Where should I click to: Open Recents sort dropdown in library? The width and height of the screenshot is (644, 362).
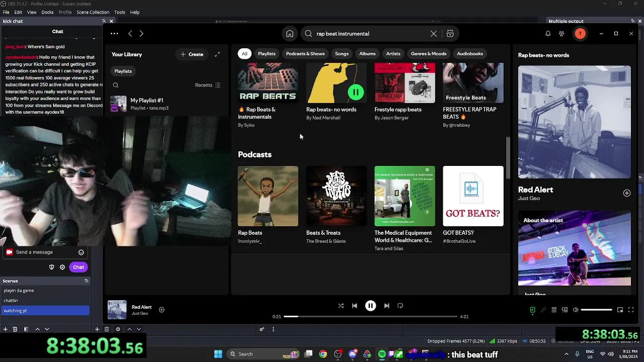208,85
